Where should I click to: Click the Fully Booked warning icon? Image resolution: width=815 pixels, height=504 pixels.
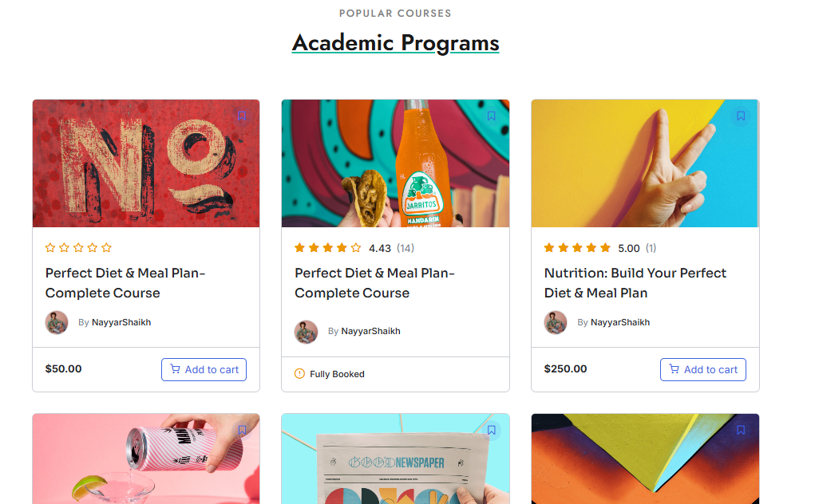coord(300,373)
